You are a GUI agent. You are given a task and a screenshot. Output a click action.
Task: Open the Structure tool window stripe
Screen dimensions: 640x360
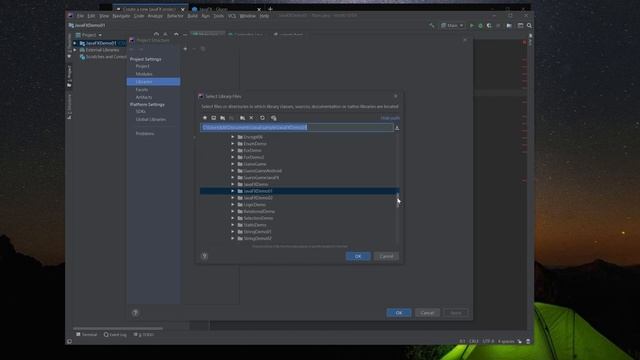pos(69,106)
